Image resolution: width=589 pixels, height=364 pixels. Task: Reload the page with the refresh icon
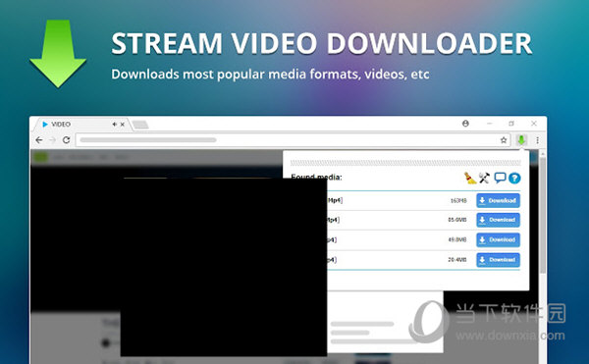66,140
